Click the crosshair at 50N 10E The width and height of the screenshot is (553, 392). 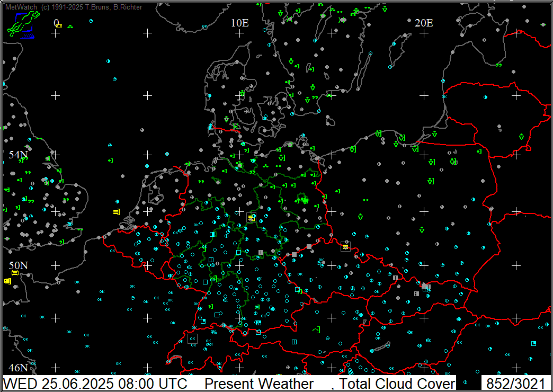tap(240, 265)
